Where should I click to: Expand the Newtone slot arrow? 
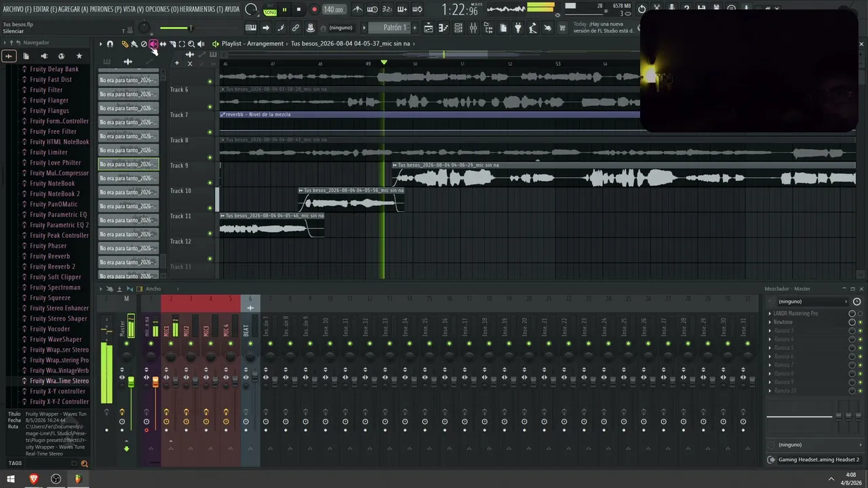click(770, 323)
